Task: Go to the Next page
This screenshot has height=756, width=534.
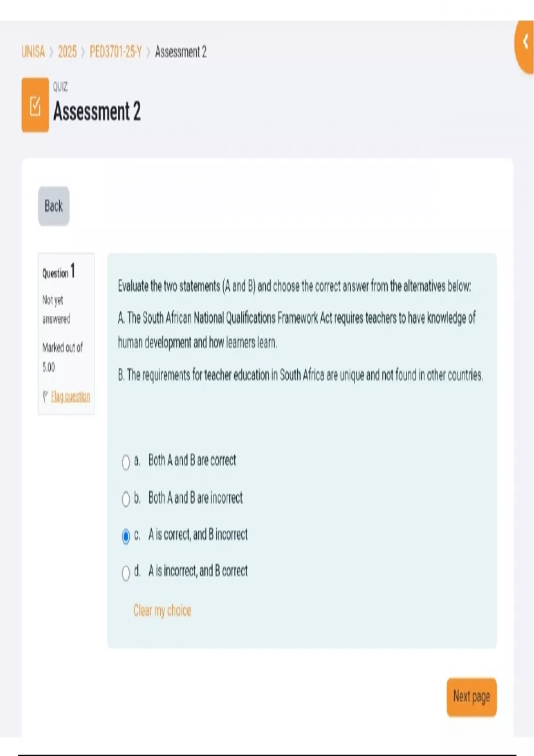Action: point(471,696)
